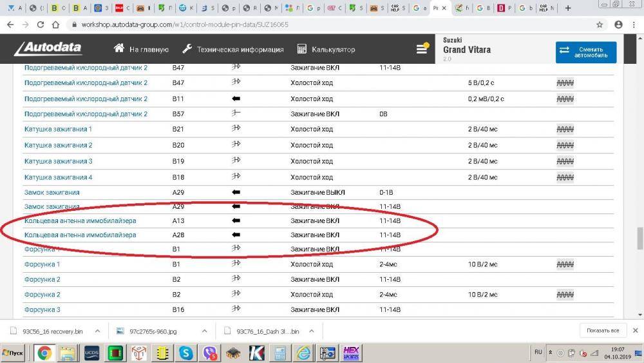View waveform icon for Форсунка 2 idle row

click(x=565, y=295)
